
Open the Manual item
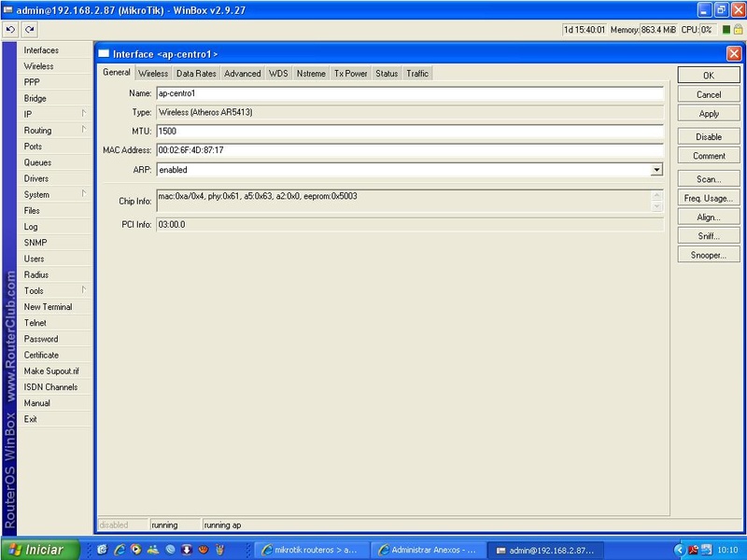[54, 403]
